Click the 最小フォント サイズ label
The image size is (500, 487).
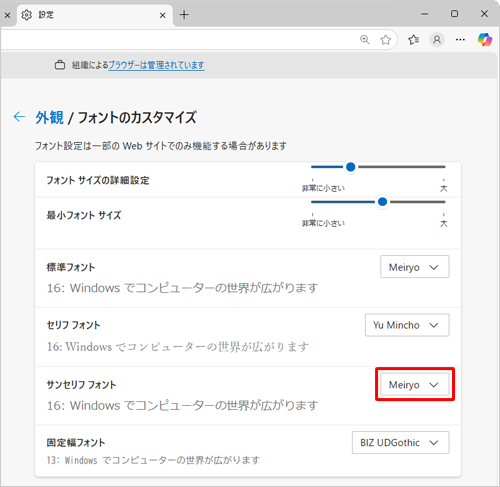click(84, 215)
